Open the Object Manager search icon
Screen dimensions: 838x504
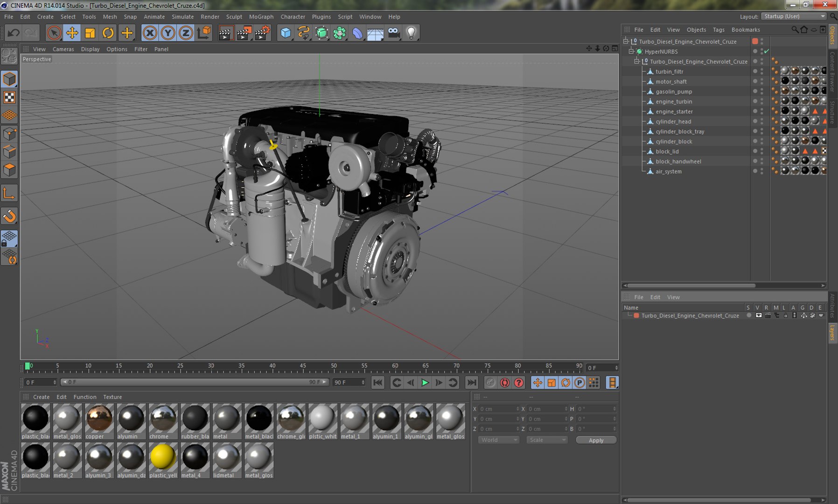[x=795, y=29]
